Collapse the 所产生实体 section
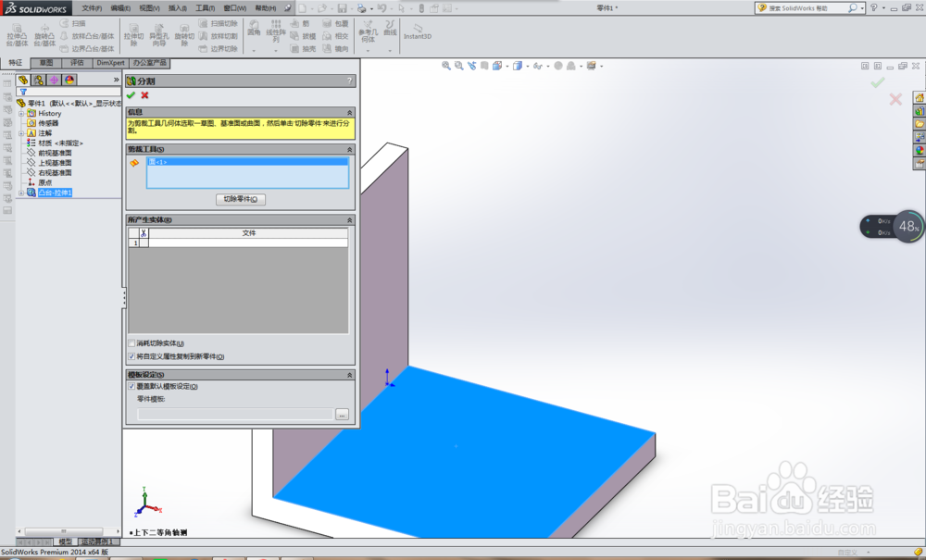 pos(349,220)
